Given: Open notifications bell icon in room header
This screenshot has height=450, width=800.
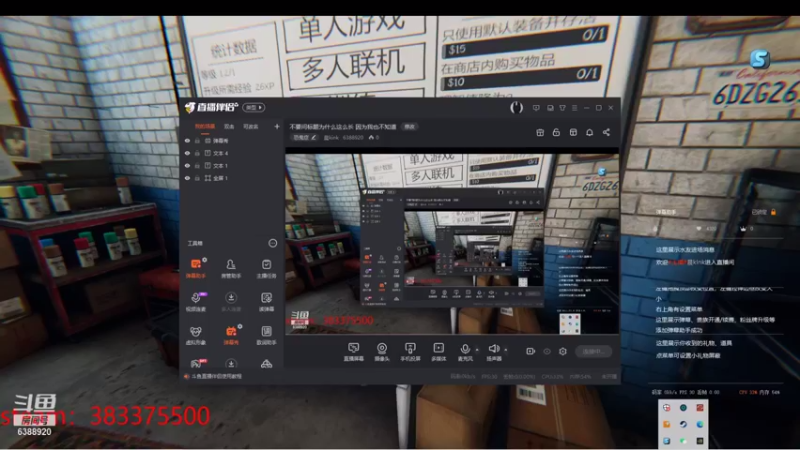Looking at the screenshot, I should tap(589, 132).
